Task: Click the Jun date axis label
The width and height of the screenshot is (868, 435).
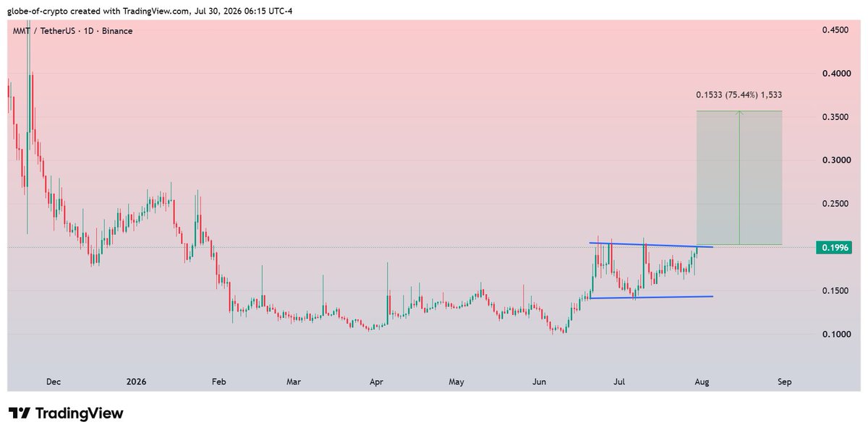Action: click(x=538, y=381)
